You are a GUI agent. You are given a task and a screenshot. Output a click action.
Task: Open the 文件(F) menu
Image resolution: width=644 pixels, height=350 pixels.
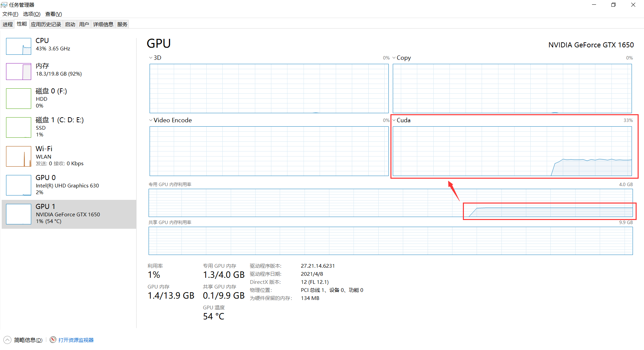point(10,14)
